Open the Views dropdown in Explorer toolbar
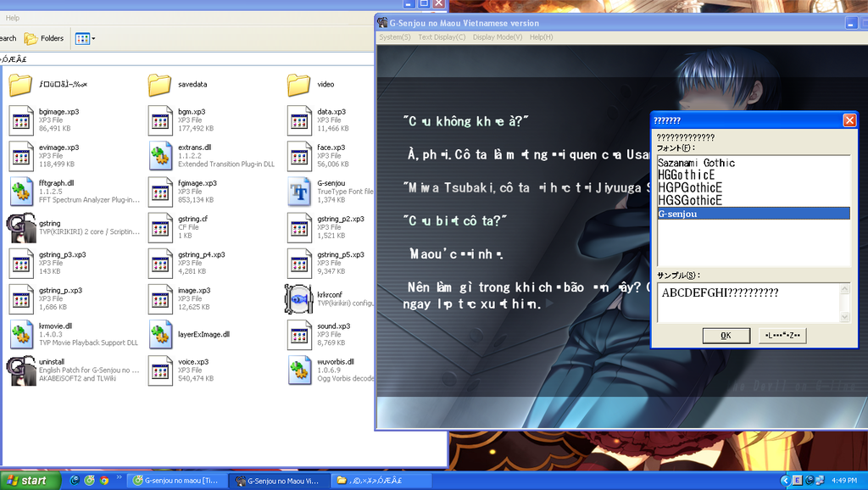868x490 pixels. tap(86, 38)
